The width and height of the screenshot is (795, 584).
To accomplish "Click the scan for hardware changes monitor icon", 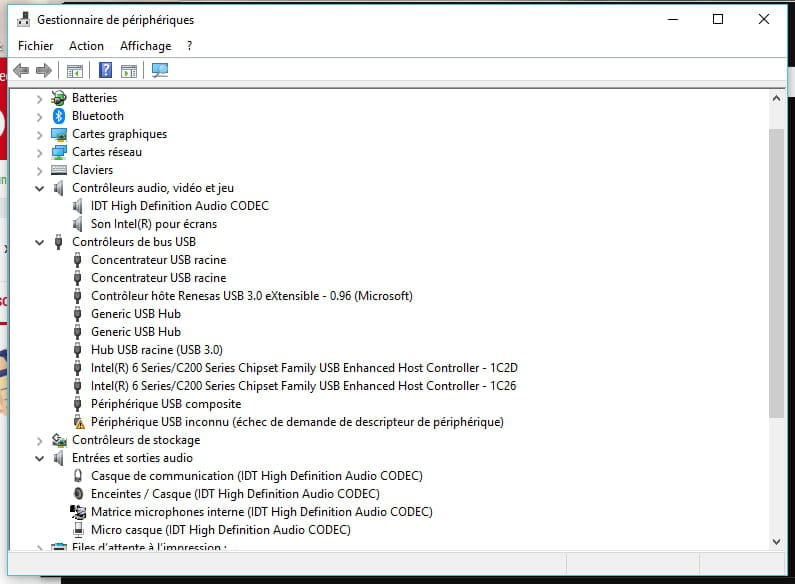I will point(160,70).
